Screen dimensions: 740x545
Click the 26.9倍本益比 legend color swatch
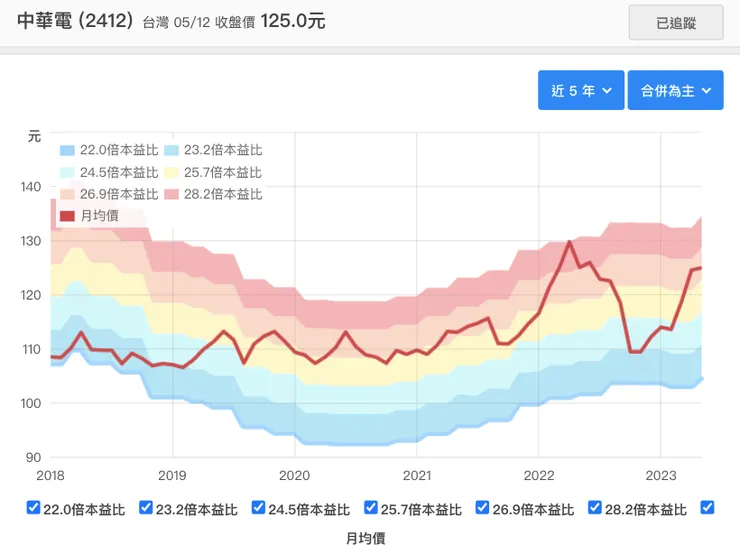point(67,194)
